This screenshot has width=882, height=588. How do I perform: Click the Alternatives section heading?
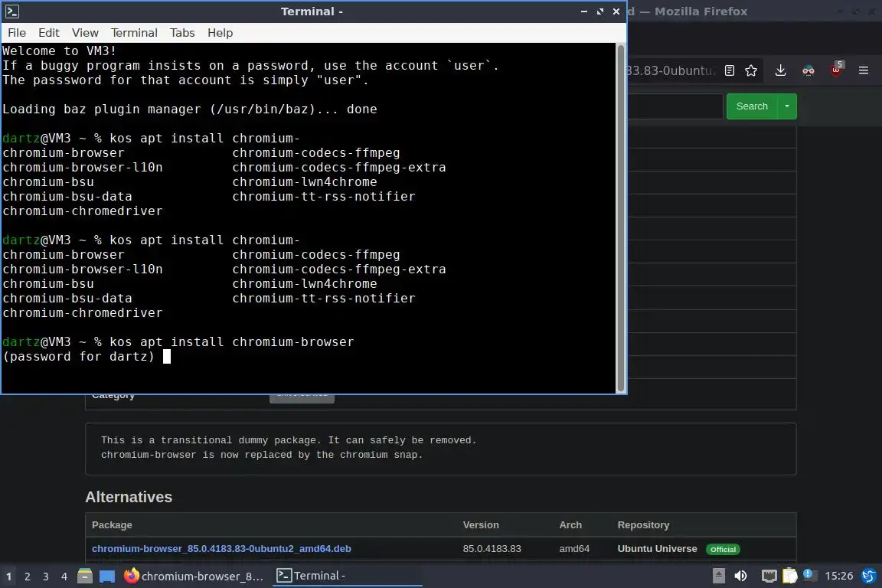129,497
